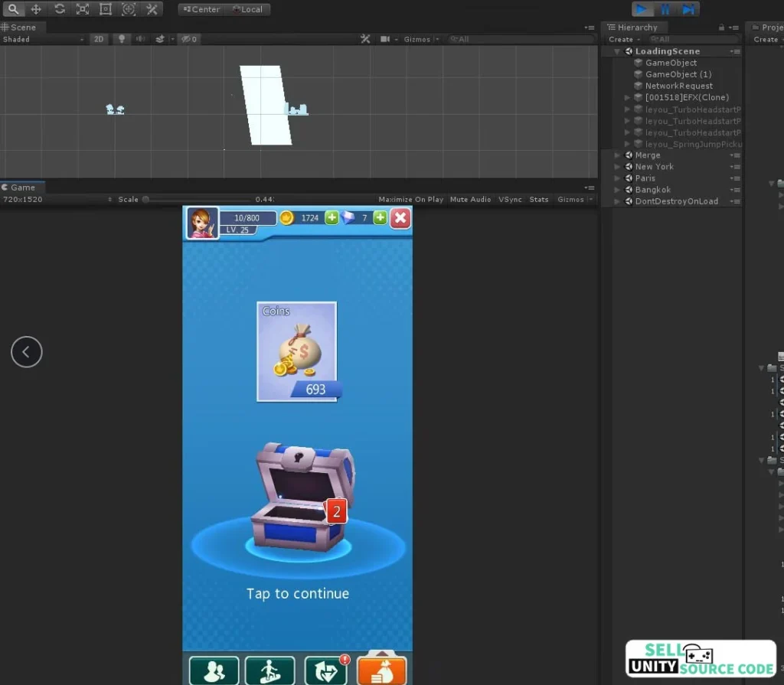This screenshot has height=685, width=784.
Task: Select the Rotate tool
Action: pos(60,9)
